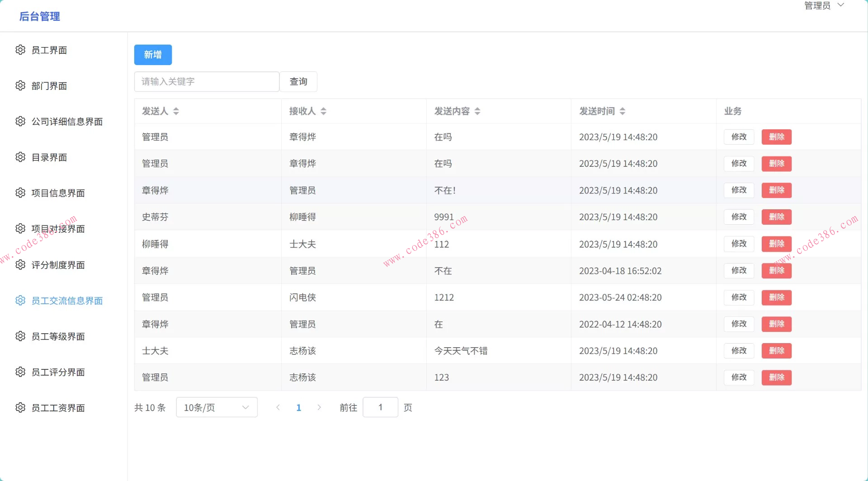Delete the 2022-04-12 14:48:20 row

(x=777, y=324)
